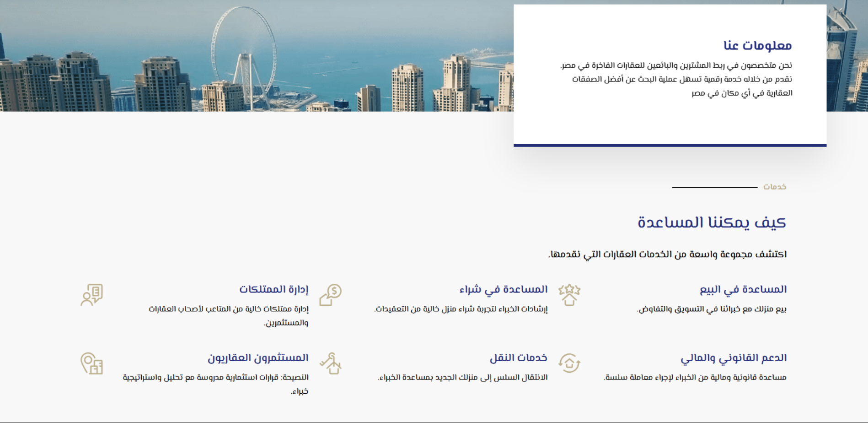Click the property management description text
This screenshot has width=868, height=423.
coord(229,315)
